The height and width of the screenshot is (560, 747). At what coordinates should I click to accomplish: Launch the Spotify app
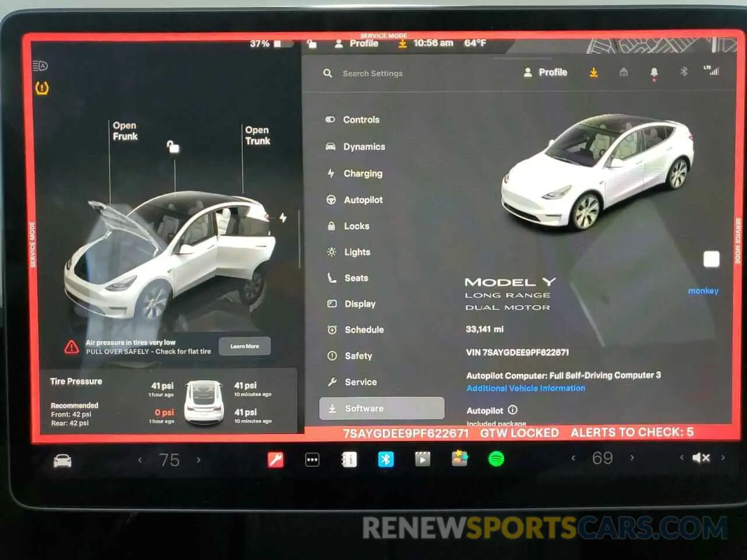point(496,459)
